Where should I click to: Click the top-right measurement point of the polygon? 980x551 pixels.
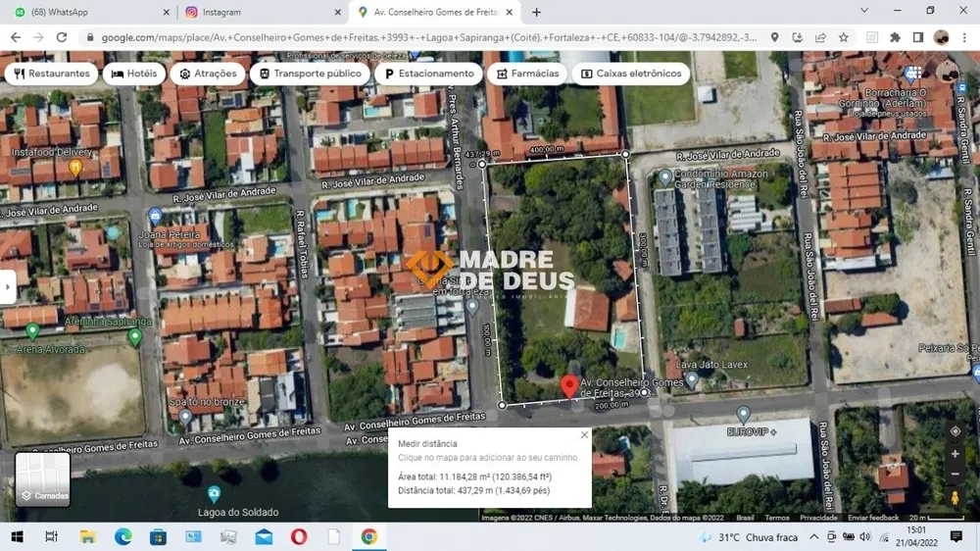[625, 154]
